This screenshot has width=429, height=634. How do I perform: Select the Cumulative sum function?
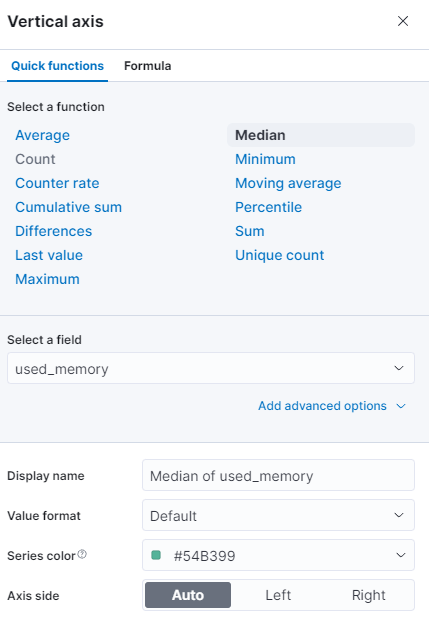click(x=68, y=207)
